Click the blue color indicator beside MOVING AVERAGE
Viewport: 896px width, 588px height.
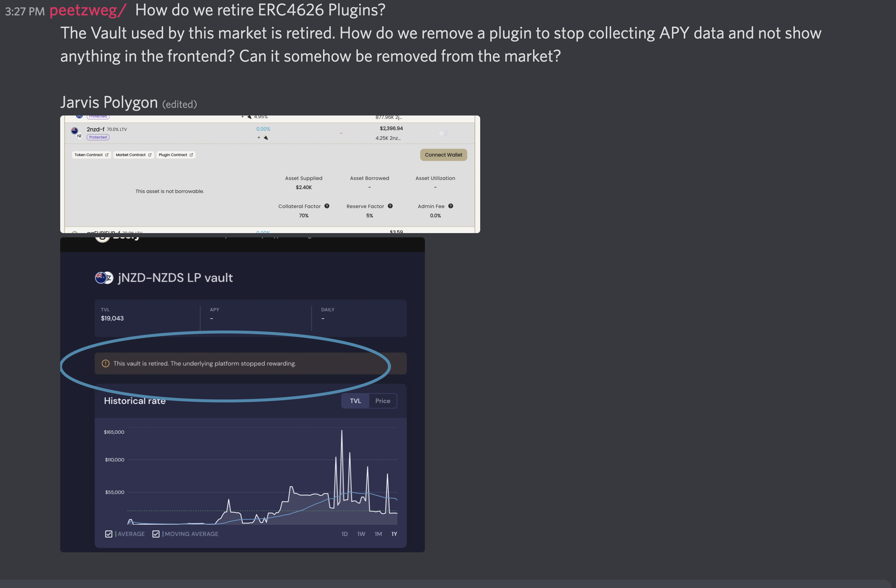[x=163, y=533]
